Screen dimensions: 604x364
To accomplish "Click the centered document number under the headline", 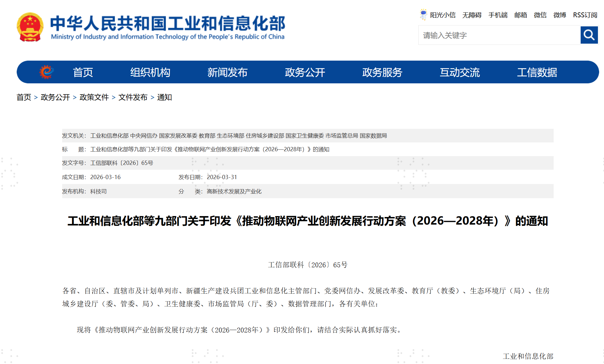I will tap(308, 265).
